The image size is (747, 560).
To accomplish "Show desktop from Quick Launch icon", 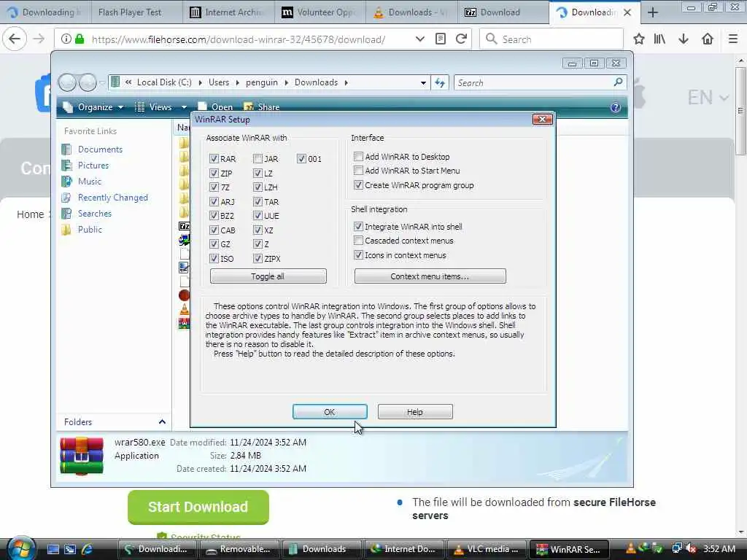I will 53,549.
